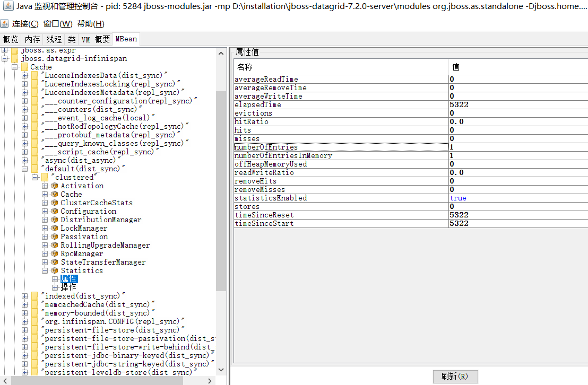588x385 pixels.
Task: Click the LockManager bean icon
Action: 54,229
